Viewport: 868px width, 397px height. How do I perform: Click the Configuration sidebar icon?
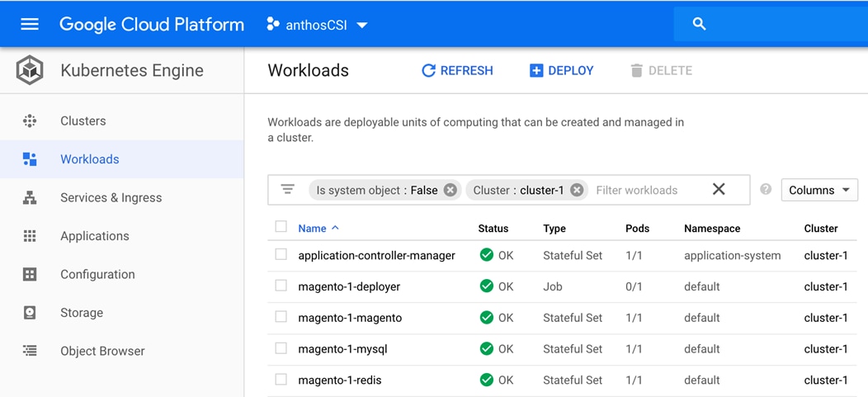coord(30,274)
